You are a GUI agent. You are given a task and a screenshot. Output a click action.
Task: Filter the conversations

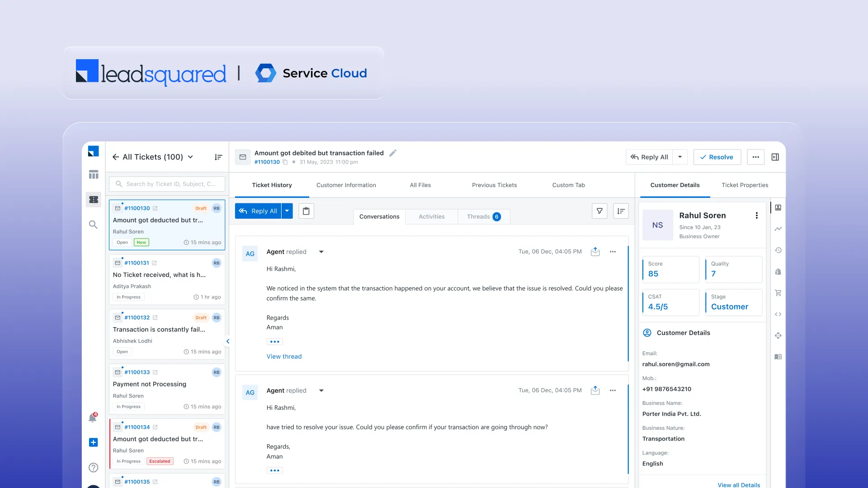coord(599,211)
